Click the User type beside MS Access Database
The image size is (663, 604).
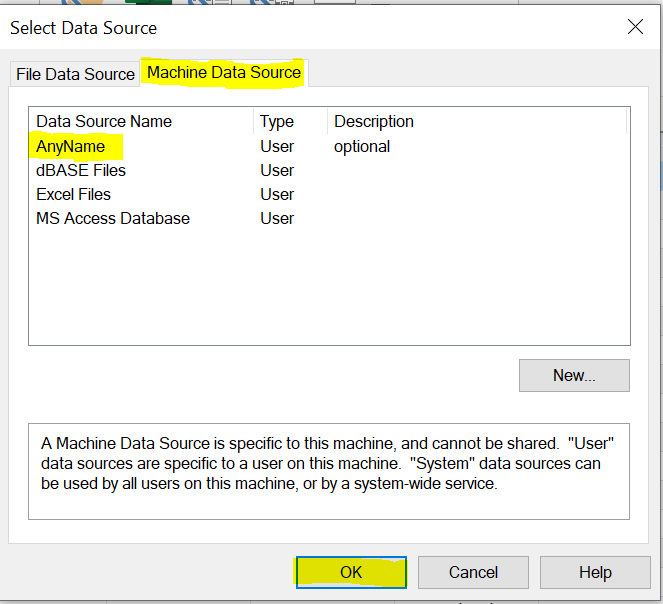(x=277, y=219)
